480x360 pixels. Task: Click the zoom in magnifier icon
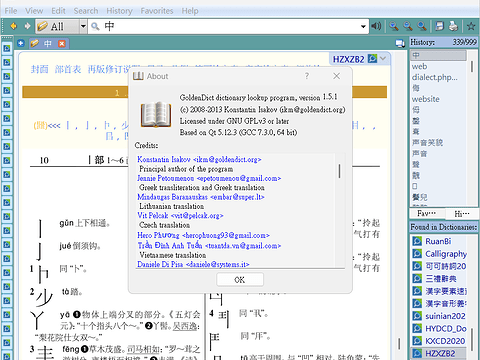click(x=394, y=26)
